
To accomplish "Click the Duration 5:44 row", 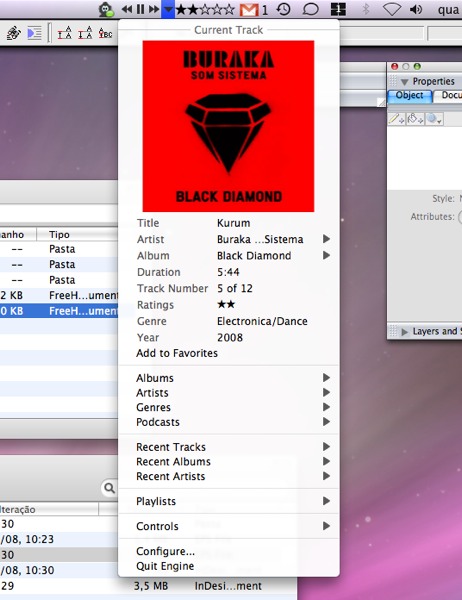I will pos(229,272).
